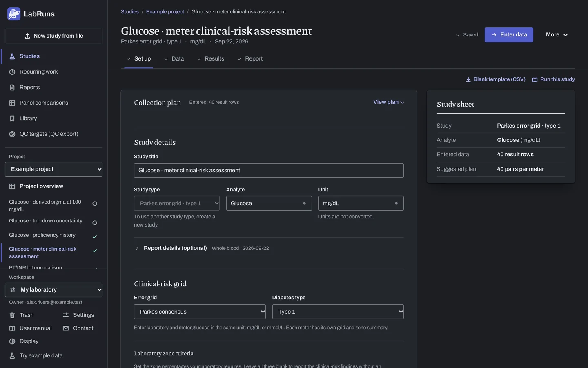Click the Run this study book icon

(535, 80)
